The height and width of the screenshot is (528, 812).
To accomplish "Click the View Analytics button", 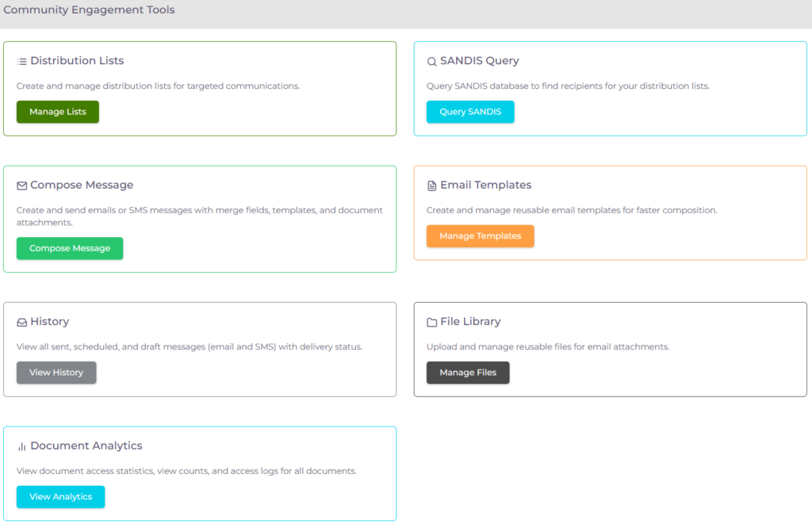I will click(60, 497).
